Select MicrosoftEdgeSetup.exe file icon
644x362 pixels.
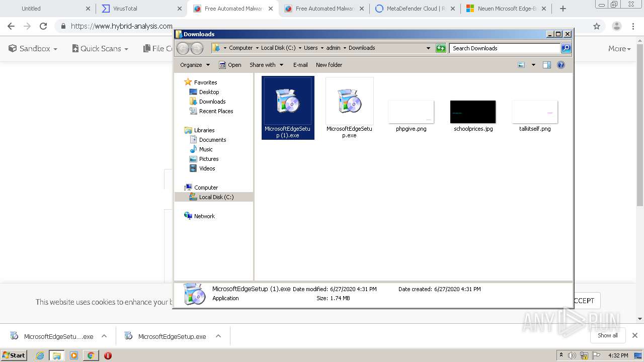(350, 101)
